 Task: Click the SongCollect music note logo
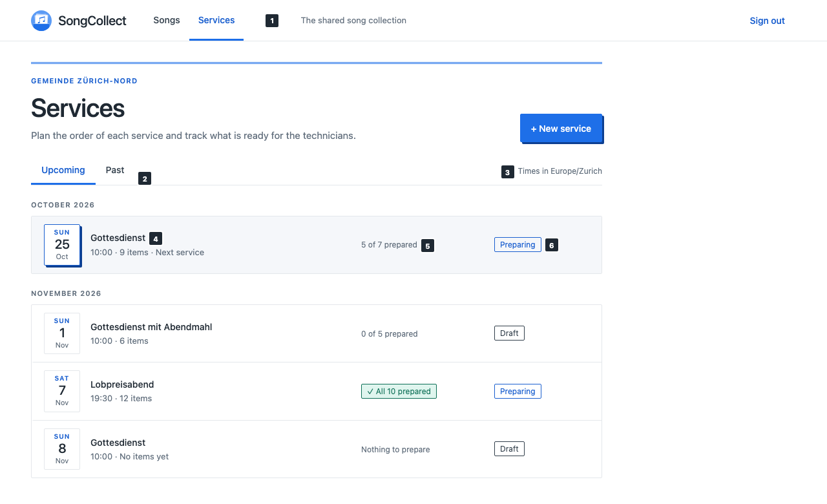pos(41,21)
